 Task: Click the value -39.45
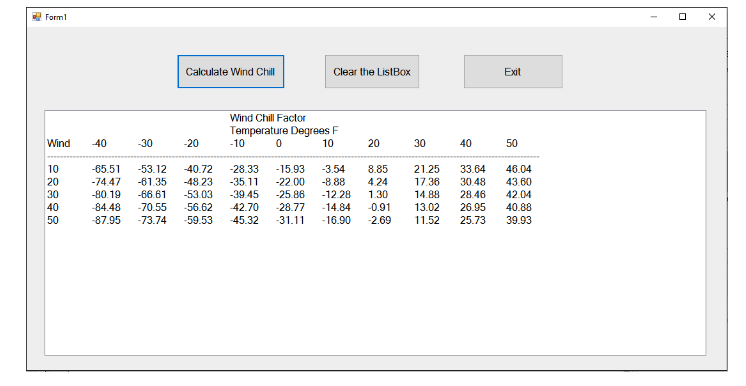pyautogui.click(x=244, y=195)
